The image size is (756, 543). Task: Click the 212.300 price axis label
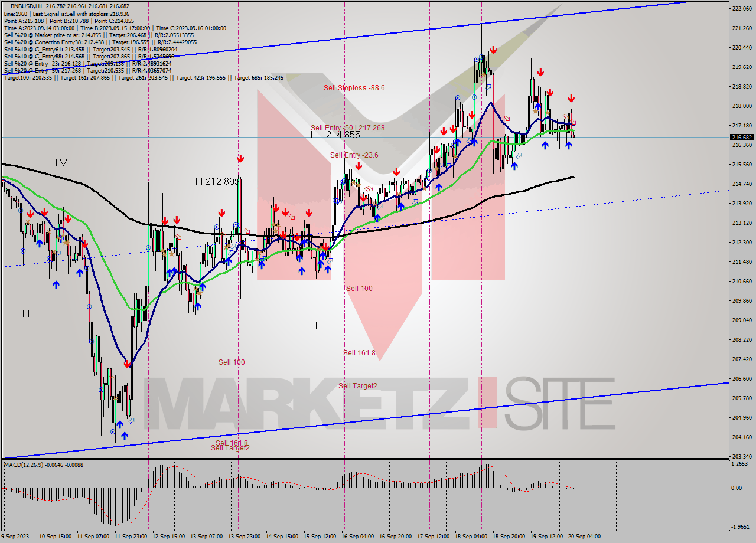(x=741, y=242)
